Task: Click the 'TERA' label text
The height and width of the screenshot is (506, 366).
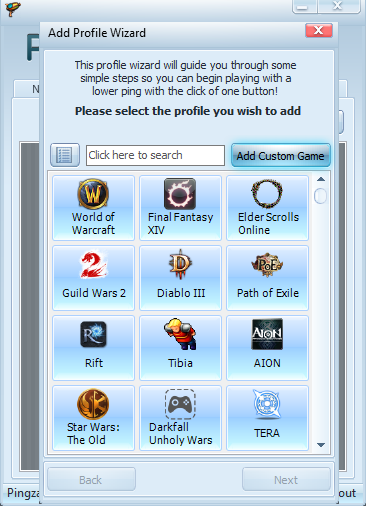Action: pos(267,433)
